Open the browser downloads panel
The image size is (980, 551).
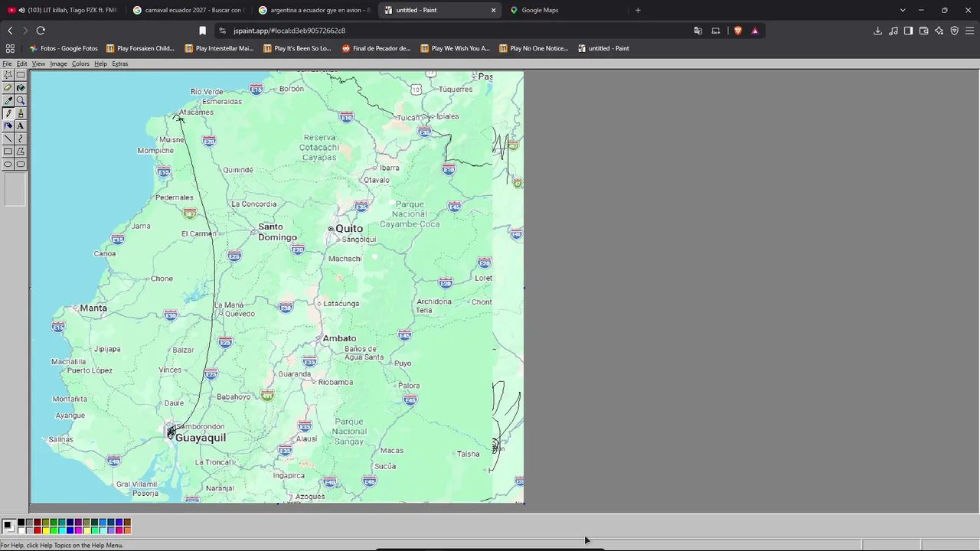tap(877, 31)
